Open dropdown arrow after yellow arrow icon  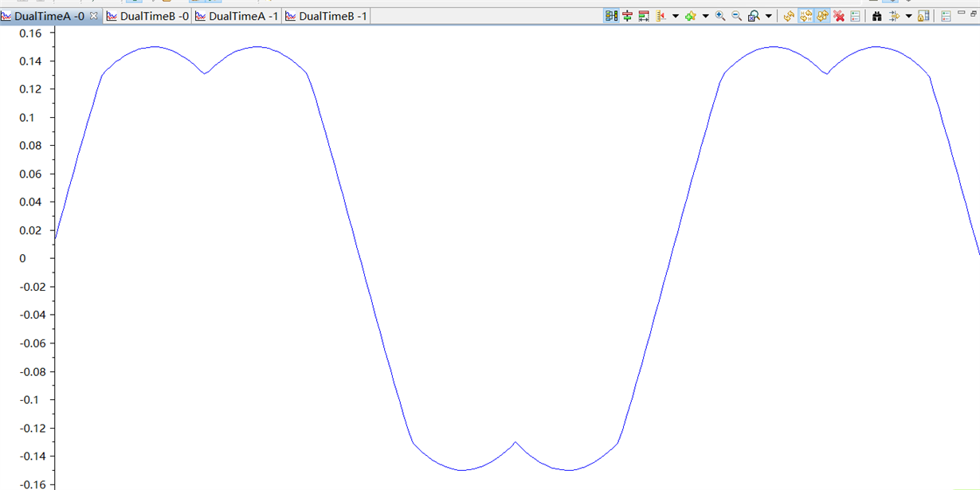908,16
